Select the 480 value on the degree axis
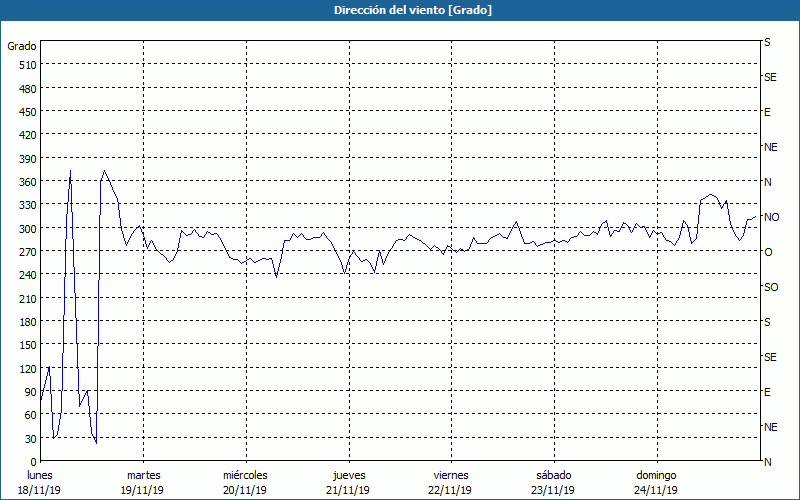 point(29,89)
